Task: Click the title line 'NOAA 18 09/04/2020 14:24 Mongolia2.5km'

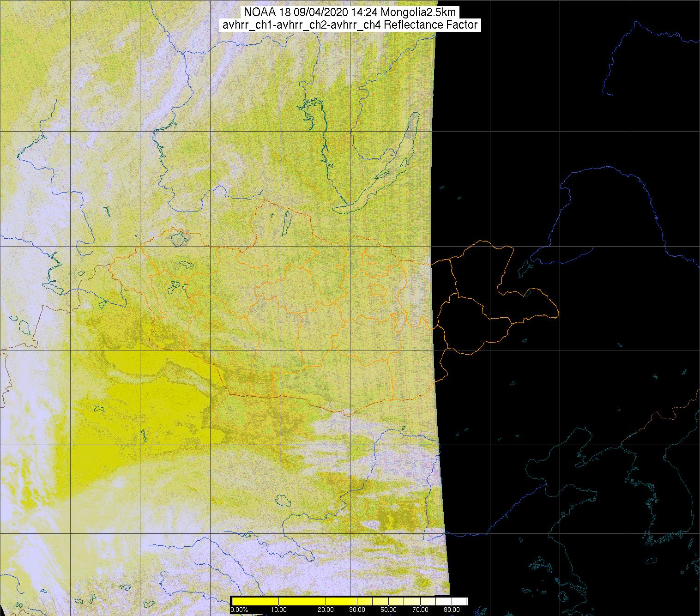Action: [x=350, y=12]
